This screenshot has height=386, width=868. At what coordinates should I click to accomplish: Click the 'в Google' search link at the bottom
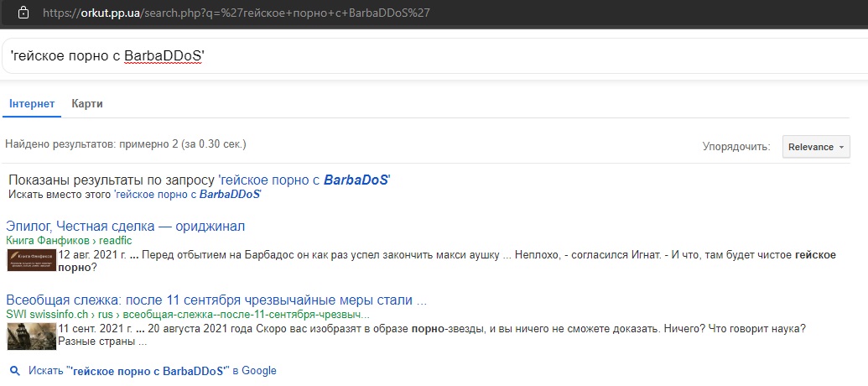[x=152, y=370]
